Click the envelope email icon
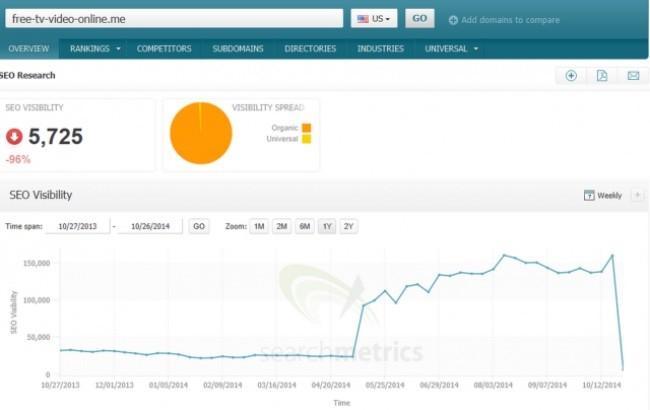Viewport: 650px width, 410px height. (x=633, y=75)
